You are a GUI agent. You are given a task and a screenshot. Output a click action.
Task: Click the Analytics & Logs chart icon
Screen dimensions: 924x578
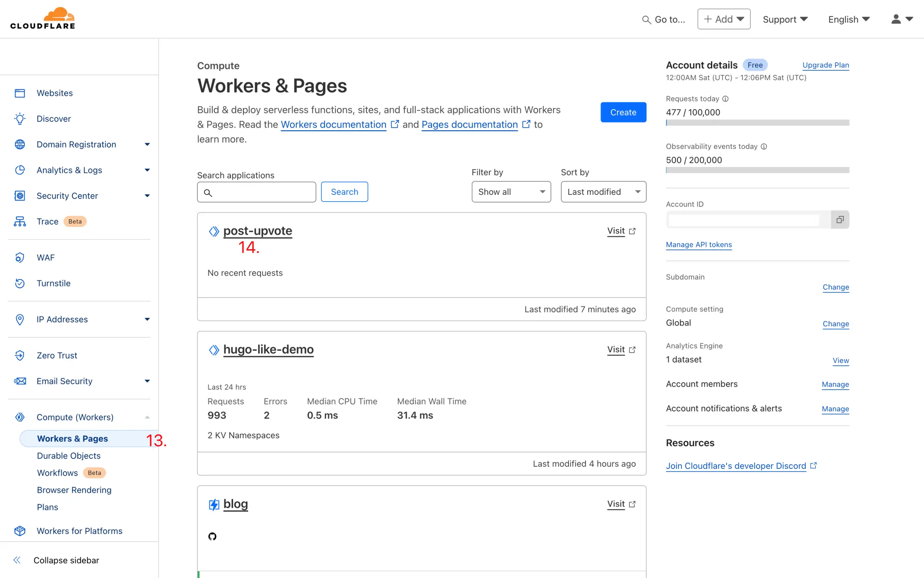pos(20,170)
